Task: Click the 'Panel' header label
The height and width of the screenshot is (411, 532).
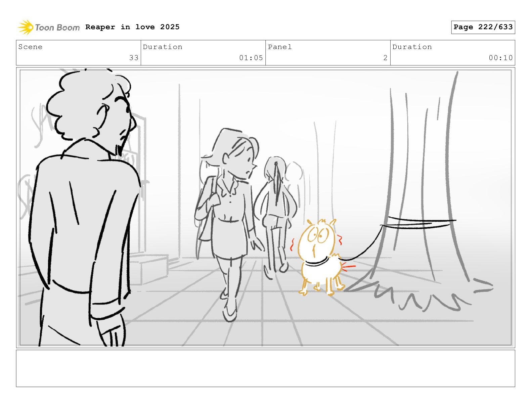Action: (x=280, y=47)
